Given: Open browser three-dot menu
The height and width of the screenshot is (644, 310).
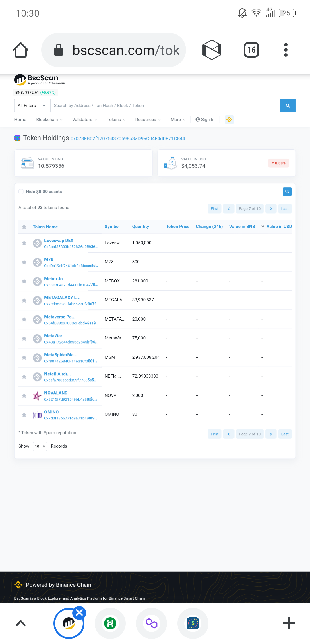Looking at the screenshot, I should [x=286, y=50].
